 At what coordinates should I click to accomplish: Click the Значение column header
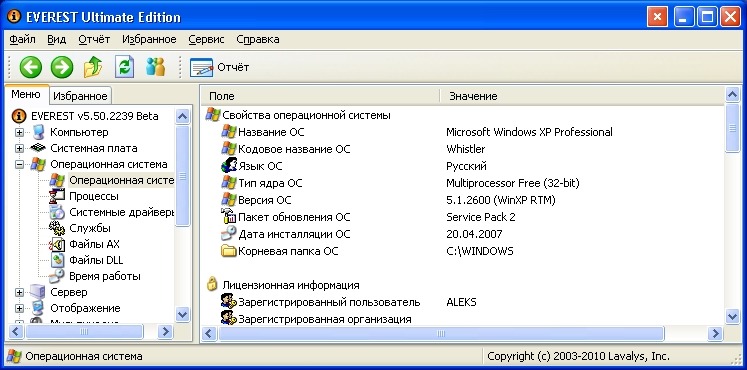582,96
